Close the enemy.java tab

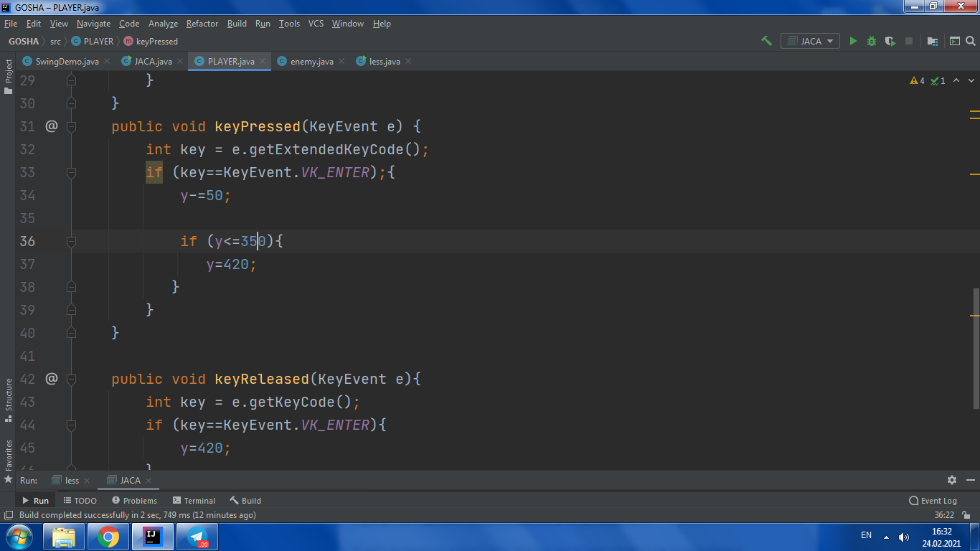point(341,61)
